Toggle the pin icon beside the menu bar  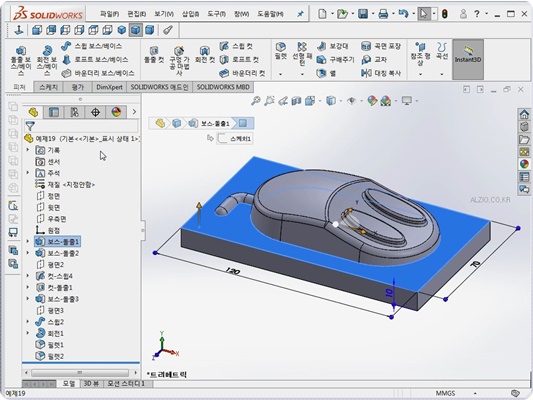[300, 14]
